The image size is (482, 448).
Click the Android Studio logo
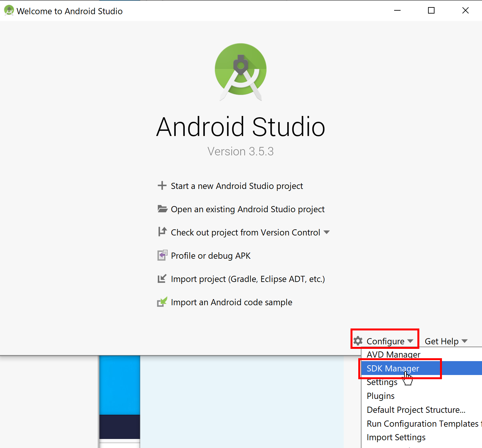coord(241,72)
